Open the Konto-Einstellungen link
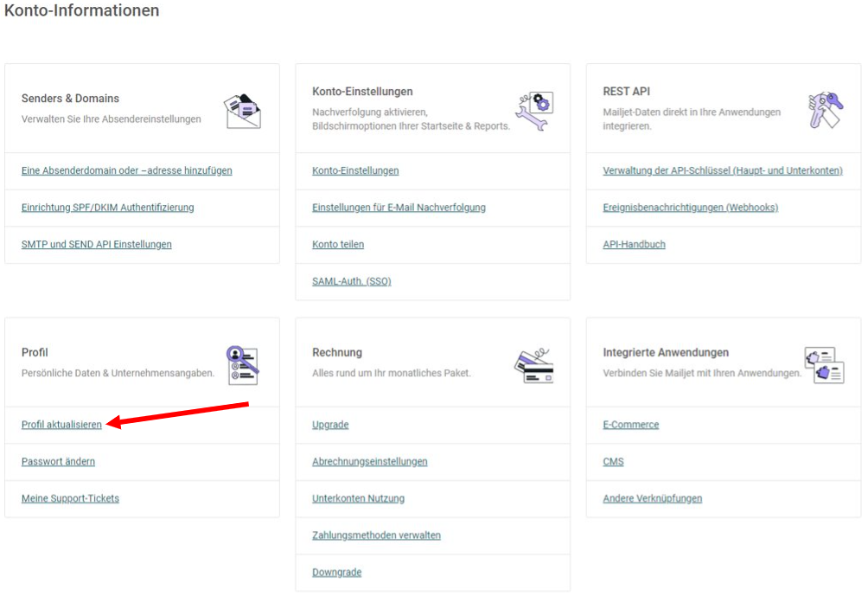Screen dimensions: 868x596 [x=355, y=170]
